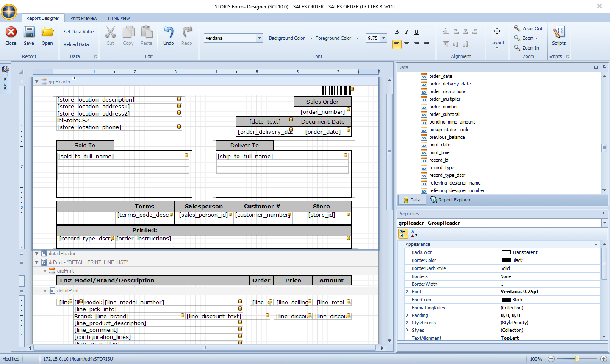Click the barcode control on the form

[x=337, y=90]
